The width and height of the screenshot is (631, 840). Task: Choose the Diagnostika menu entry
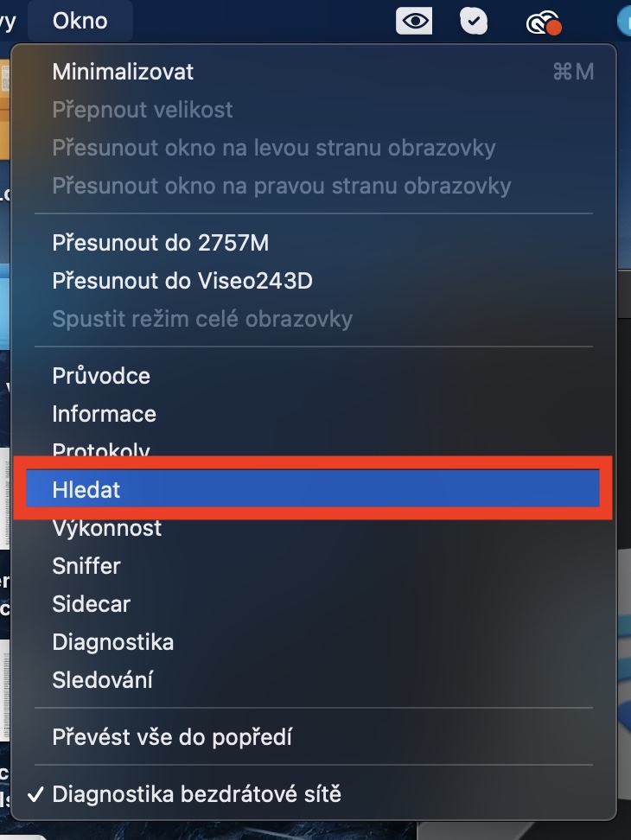click(x=113, y=642)
